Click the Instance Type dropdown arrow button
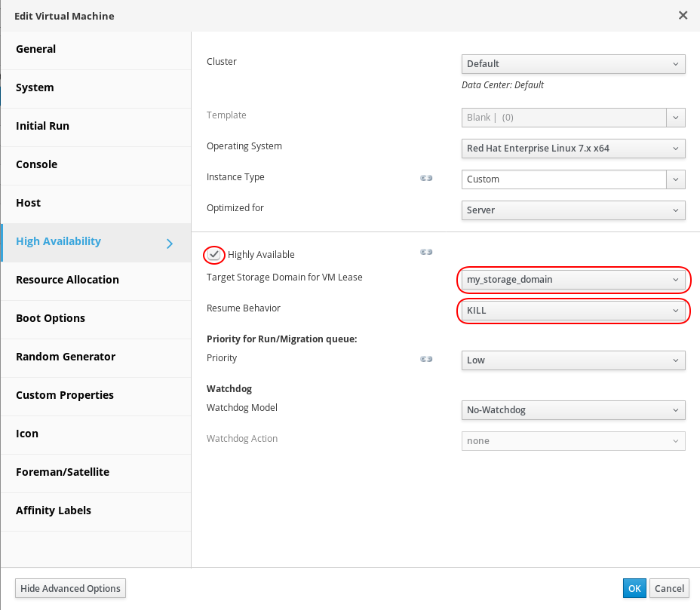The image size is (700, 610). click(x=676, y=179)
